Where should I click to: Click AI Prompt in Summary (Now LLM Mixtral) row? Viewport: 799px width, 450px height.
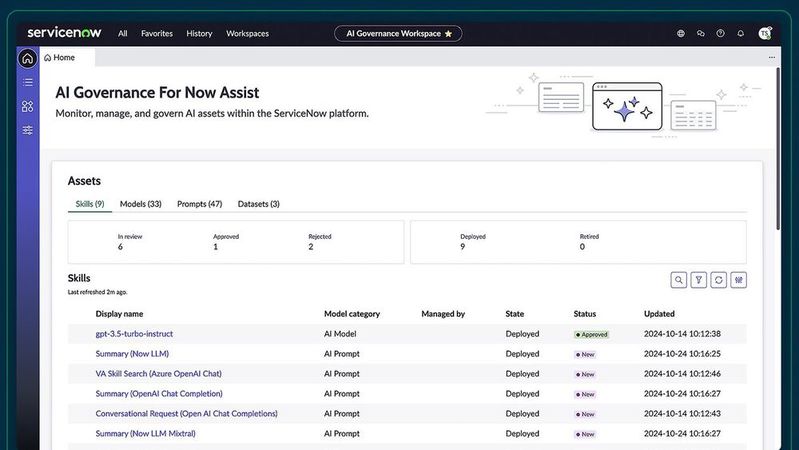coord(342,434)
